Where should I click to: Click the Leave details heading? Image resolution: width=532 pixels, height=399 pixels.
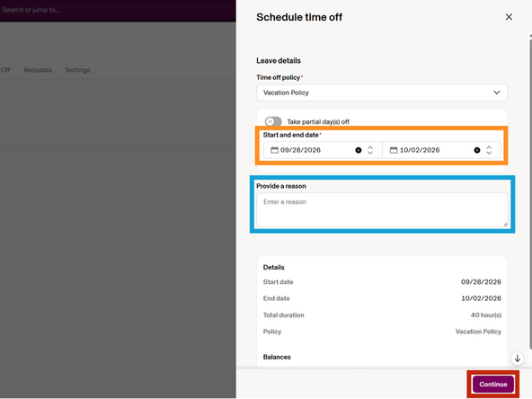279,61
